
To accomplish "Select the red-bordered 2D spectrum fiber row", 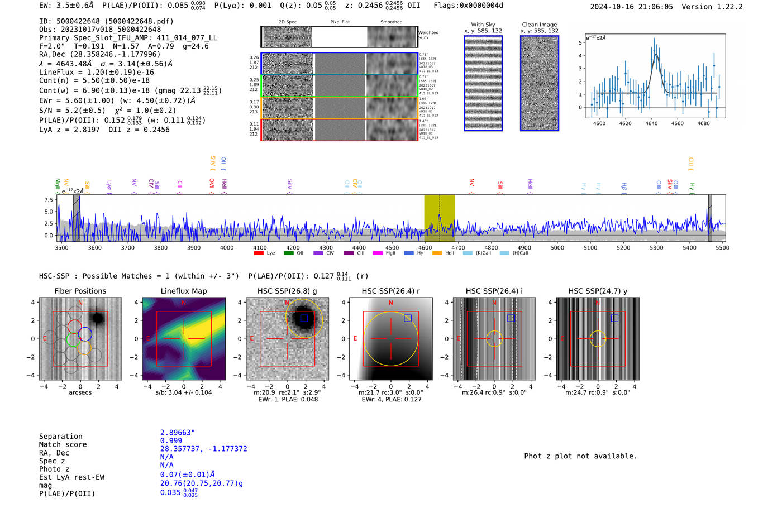I will tap(340, 130).
